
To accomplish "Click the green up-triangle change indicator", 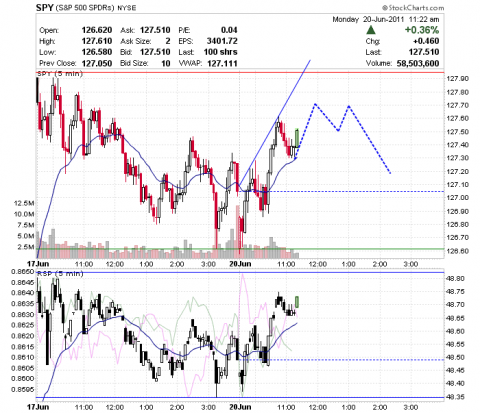I will click(371, 30).
